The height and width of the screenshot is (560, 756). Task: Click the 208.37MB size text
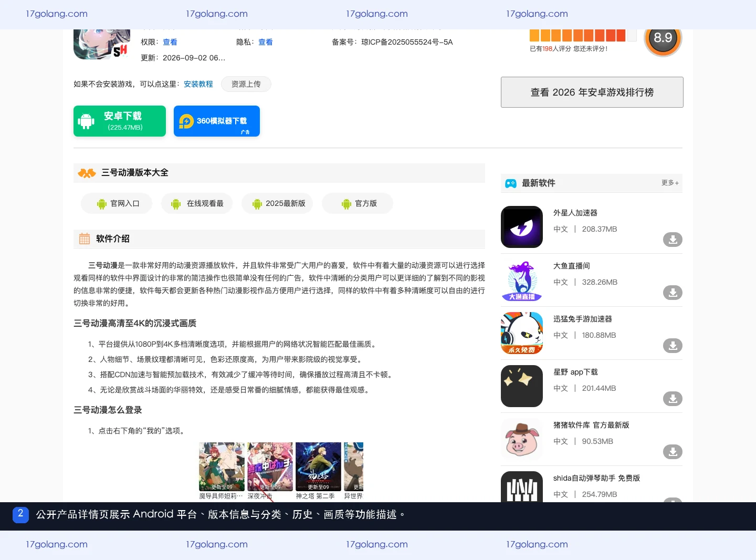[x=600, y=229]
